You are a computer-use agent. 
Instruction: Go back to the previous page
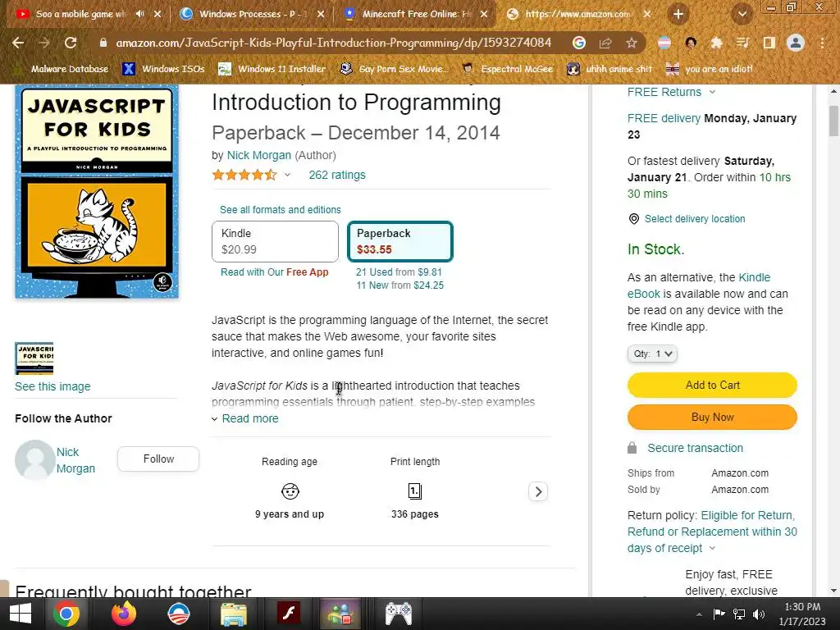coord(18,43)
